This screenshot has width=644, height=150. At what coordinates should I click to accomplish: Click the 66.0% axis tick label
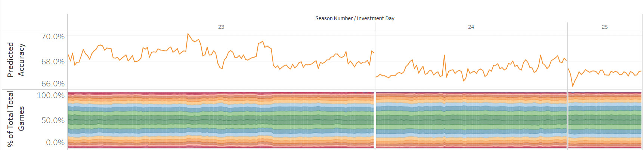[53, 84]
